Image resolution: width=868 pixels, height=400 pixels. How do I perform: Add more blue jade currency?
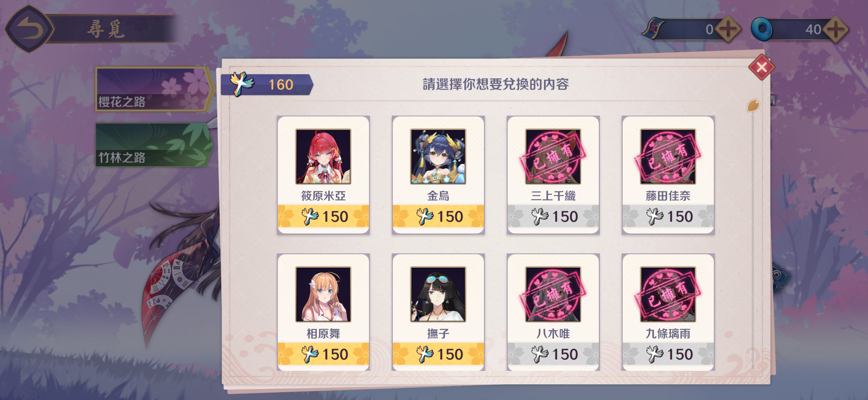pos(836,29)
